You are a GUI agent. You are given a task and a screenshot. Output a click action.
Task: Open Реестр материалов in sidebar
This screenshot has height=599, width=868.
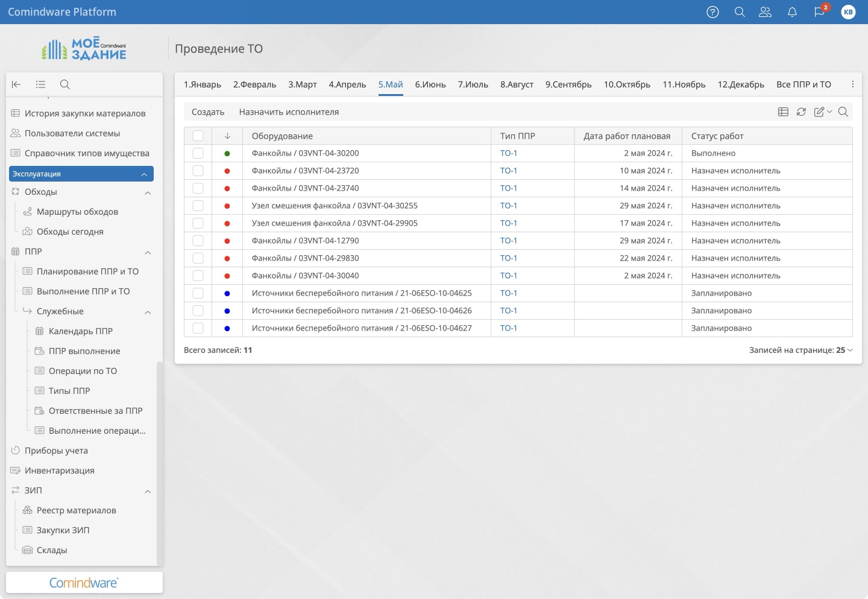(76, 510)
